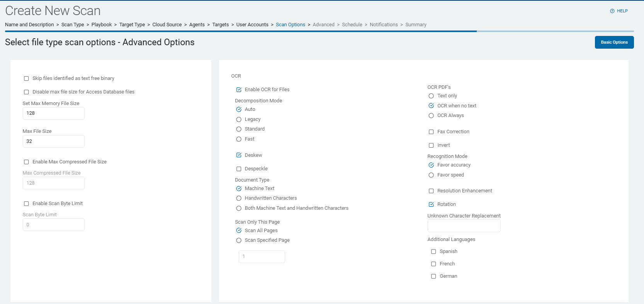Toggle Enable Max Compressed File Size checkbox
Image resolution: width=644 pixels, height=304 pixels.
point(26,162)
